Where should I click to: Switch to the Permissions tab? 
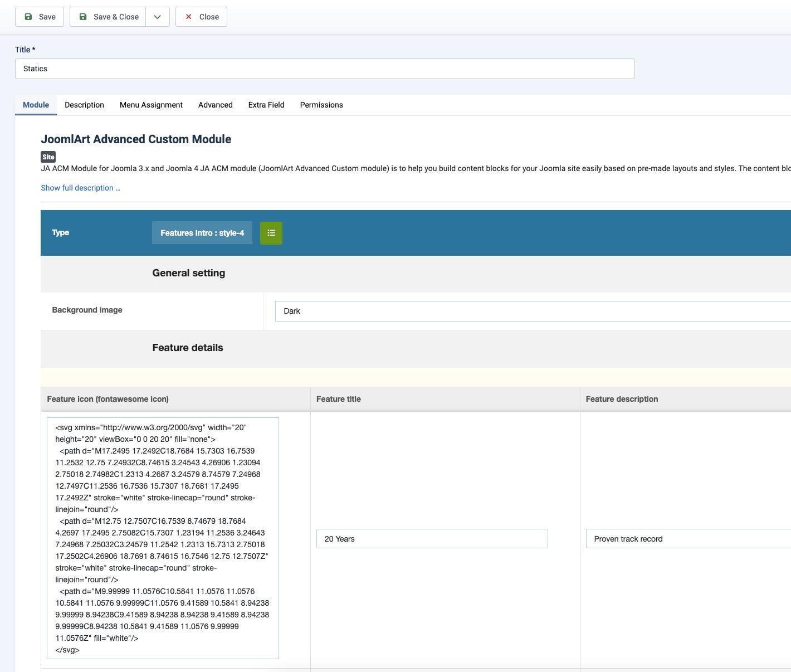pyautogui.click(x=321, y=105)
